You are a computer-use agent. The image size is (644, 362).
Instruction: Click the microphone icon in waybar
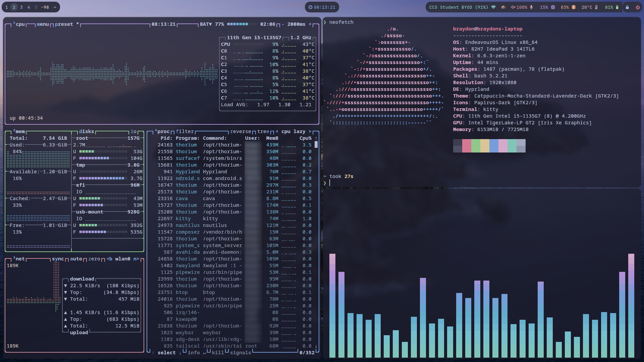[531, 7]
